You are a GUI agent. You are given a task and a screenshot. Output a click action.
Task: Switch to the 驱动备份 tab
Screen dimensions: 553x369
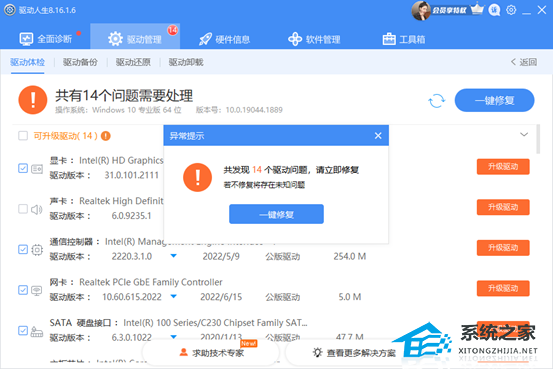click(x=80, y=62)
